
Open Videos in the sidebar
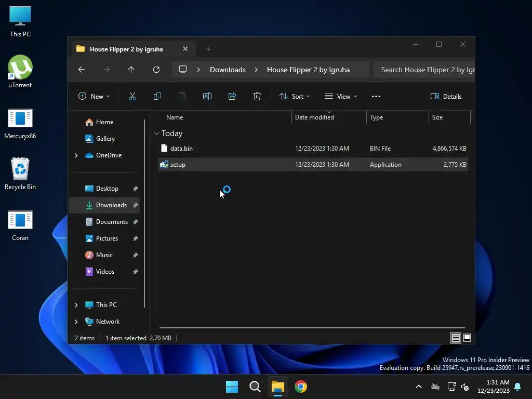coord(105,271)
